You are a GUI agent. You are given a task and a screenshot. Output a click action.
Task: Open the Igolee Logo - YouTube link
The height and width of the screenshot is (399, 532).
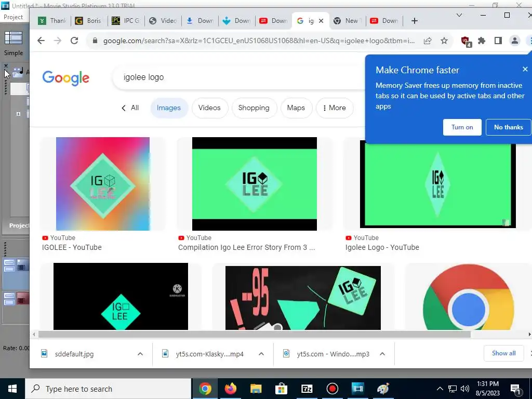click(382, 247)
